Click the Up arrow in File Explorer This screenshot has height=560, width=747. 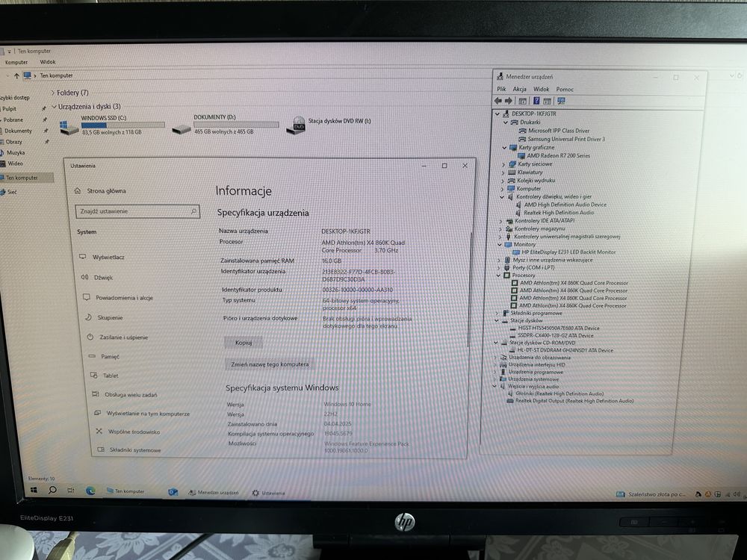(x=16, y=75)
